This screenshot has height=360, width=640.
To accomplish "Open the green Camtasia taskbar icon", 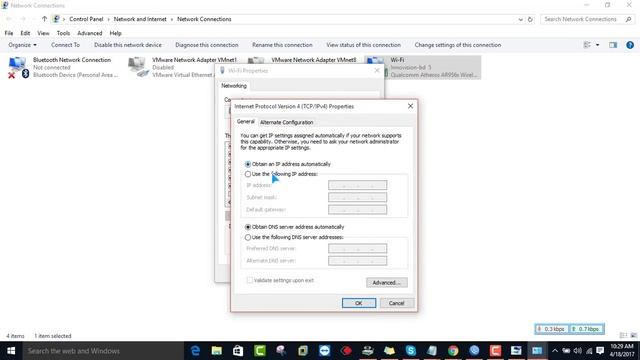I will (x=260, y=351).
